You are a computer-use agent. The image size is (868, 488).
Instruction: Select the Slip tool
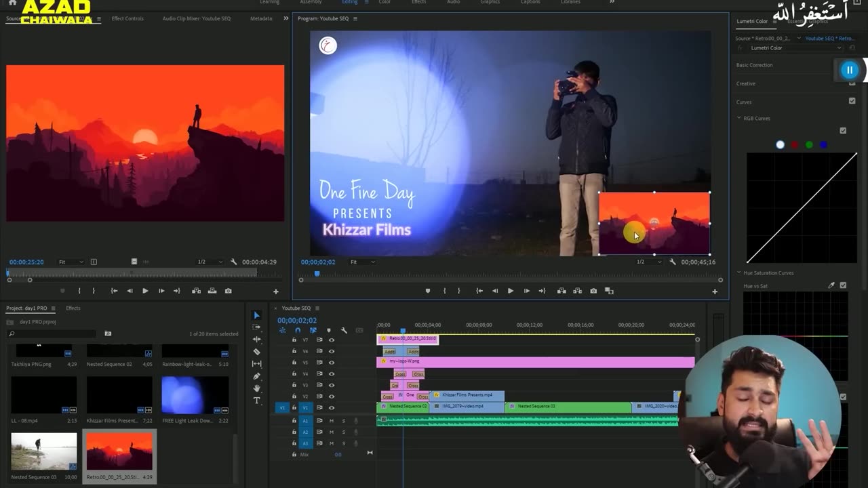click(256, 364)
